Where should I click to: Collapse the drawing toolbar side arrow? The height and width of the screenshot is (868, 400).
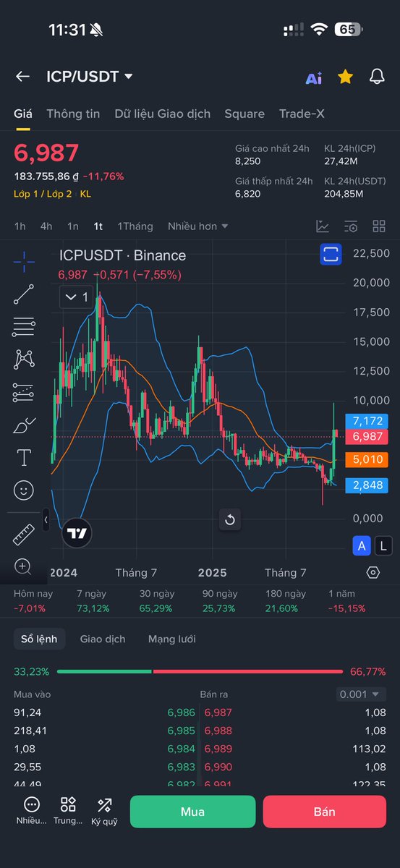click(46, 519)
